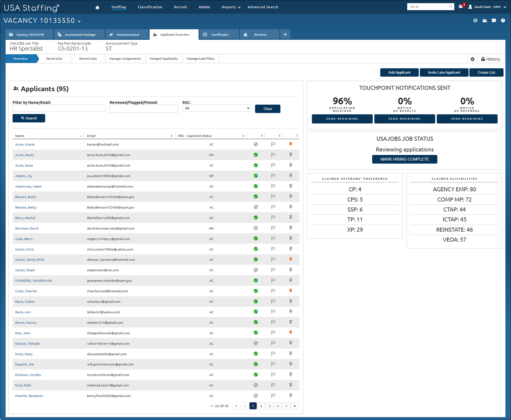Open the Recruit menu
The image size is (511, 420).
pos(180,7)
